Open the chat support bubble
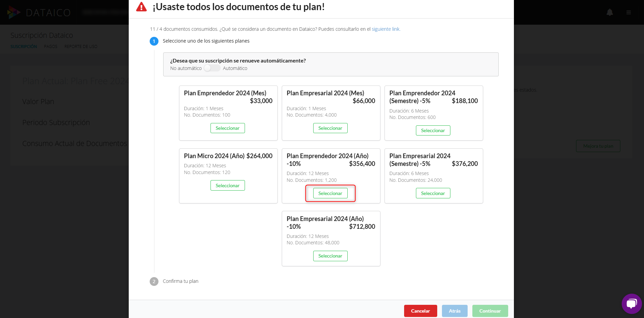Screen dimensions: 644x318 (x=631, y=304)
